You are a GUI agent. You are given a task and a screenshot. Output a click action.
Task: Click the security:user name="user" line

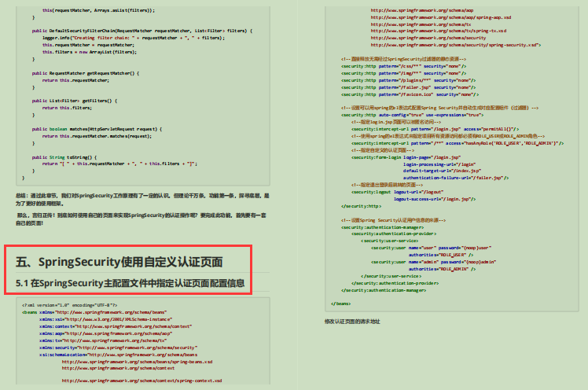(432, 248)
